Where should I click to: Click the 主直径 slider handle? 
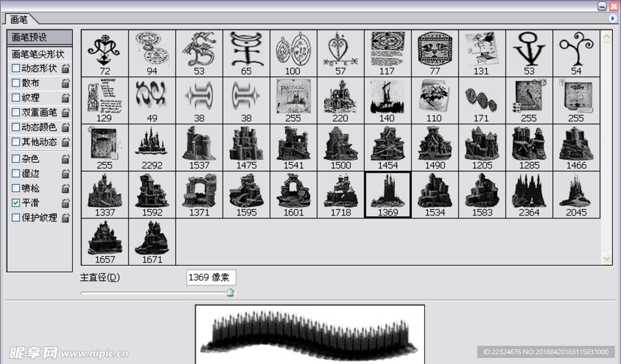tap(230, 292)
